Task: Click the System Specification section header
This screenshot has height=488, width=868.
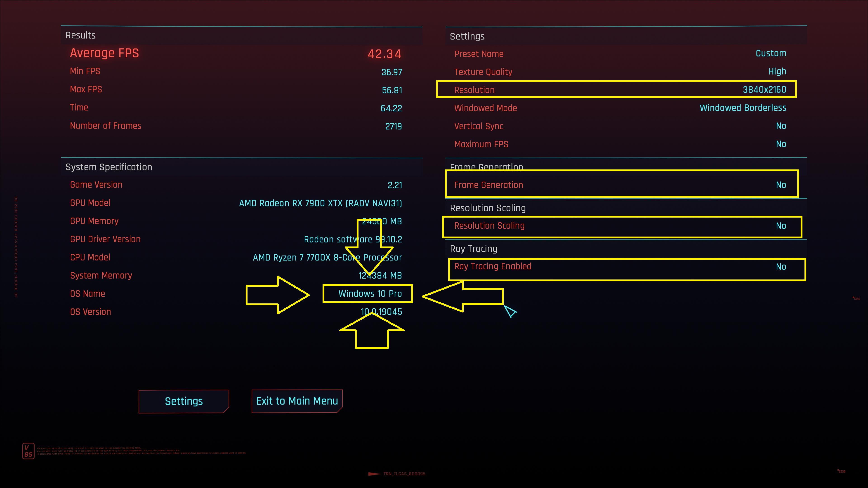Action: [x=109, y=167]
